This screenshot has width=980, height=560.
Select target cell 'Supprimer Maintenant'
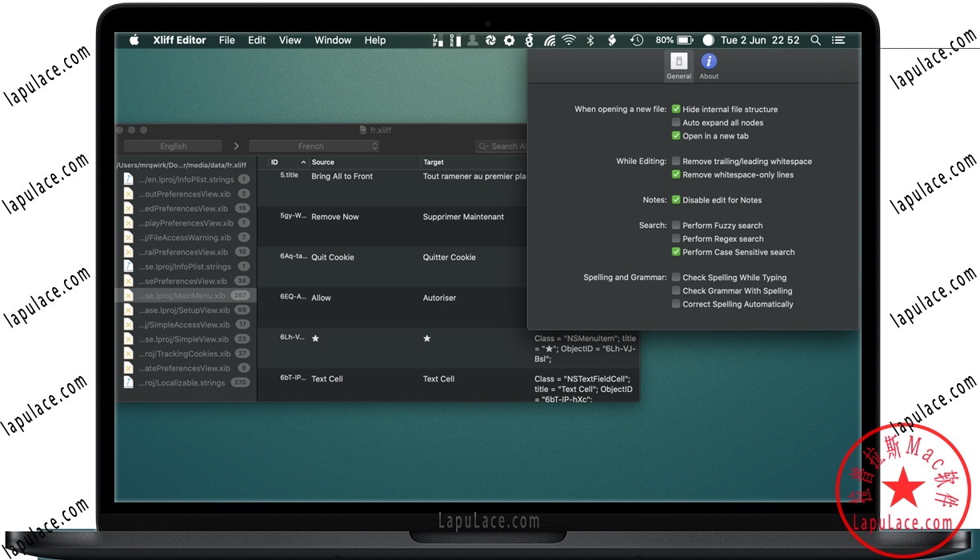(463, 217)
